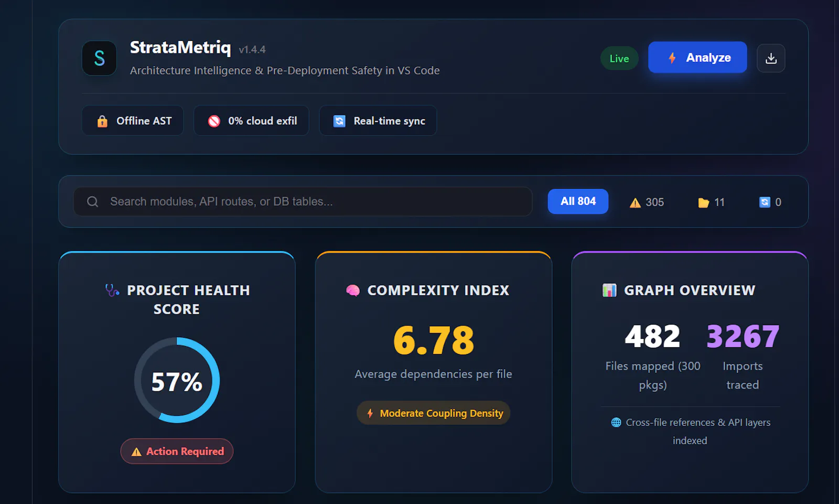Image resolution: width=839 pixels, height=504 pixels.
Task: Click the 0% cloud exfil chip
Action: click(251, 121)
